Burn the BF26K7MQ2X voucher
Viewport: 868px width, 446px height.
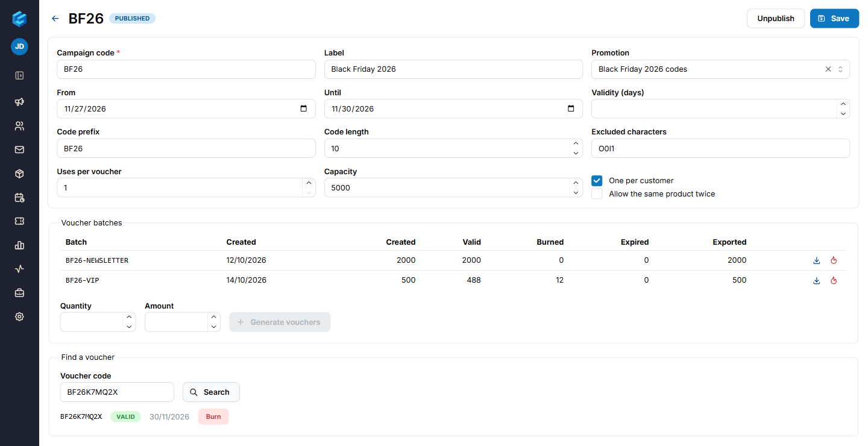point(213,416)
